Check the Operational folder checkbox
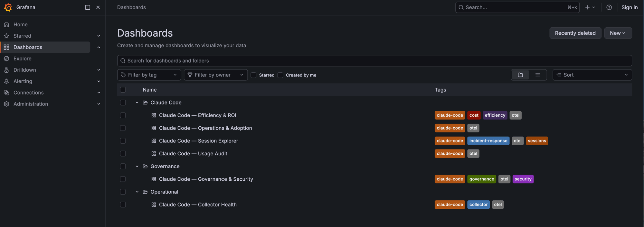Image resolution: width=644 pixels, height=227 pixels. [x=123, y=192]
